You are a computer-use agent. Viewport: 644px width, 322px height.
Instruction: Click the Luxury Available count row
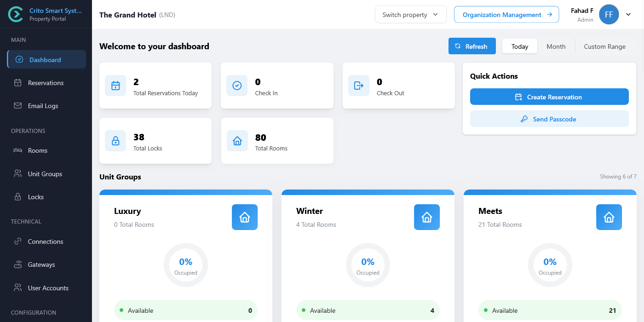[x=186, y=310]
